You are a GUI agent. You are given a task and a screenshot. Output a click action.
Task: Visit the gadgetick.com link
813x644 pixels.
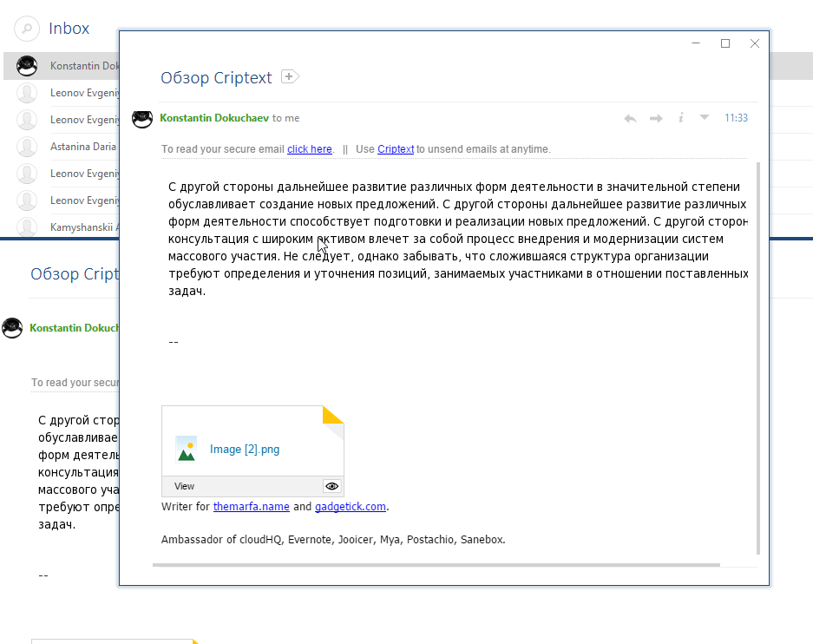351,507
